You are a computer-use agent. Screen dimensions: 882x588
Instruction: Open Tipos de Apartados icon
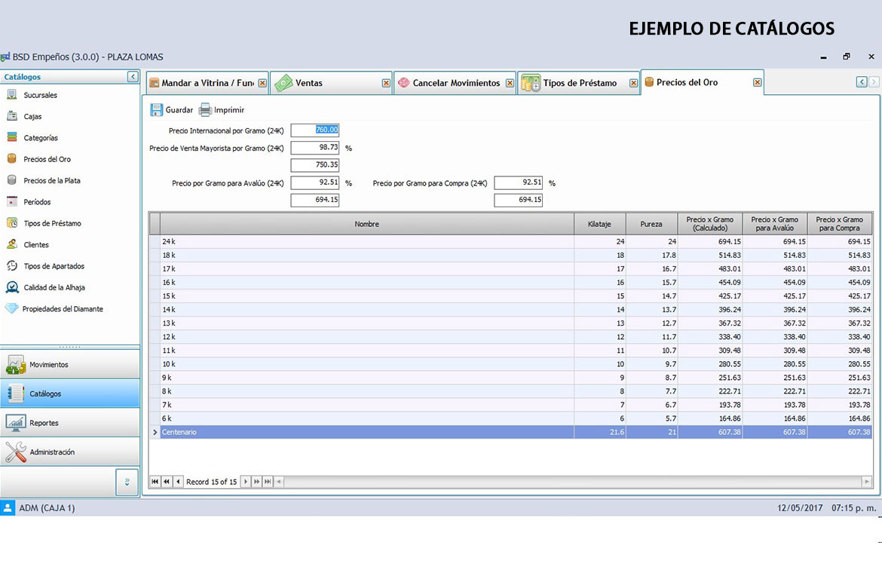12,265
